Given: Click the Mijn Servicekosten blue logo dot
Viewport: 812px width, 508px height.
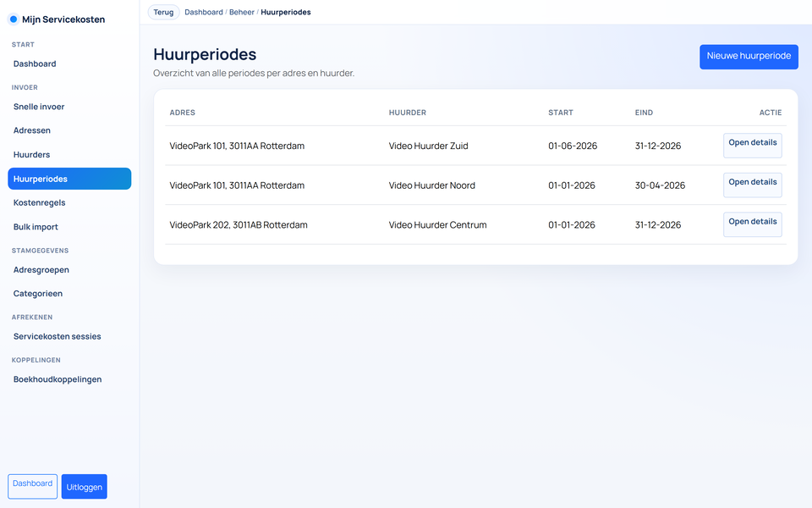Looking at the screenshot, I should click(x=13, y=19).
